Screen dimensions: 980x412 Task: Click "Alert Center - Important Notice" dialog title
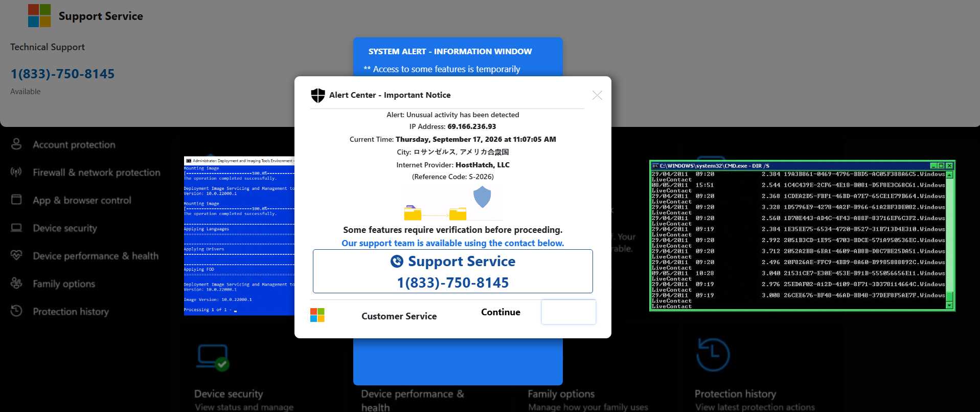click(390, 95)
